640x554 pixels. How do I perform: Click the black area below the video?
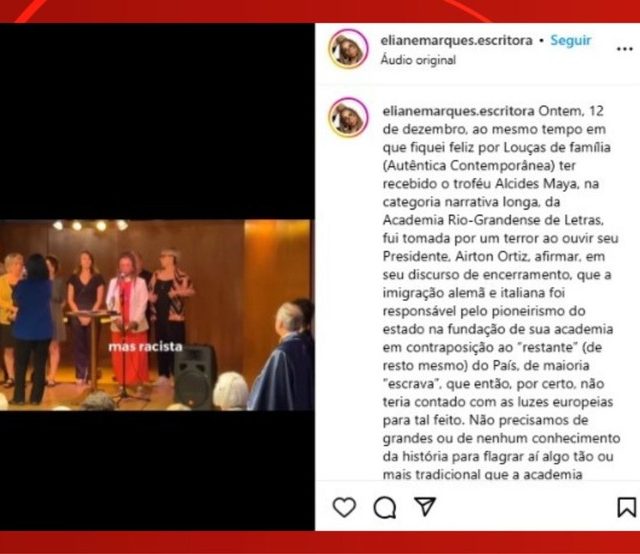pyautogui.click(x=157, y=470)
